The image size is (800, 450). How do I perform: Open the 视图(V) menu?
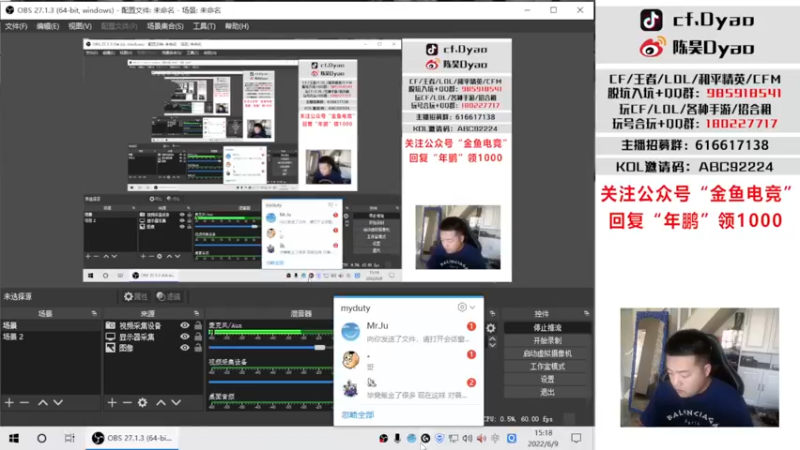pos(80,26)
